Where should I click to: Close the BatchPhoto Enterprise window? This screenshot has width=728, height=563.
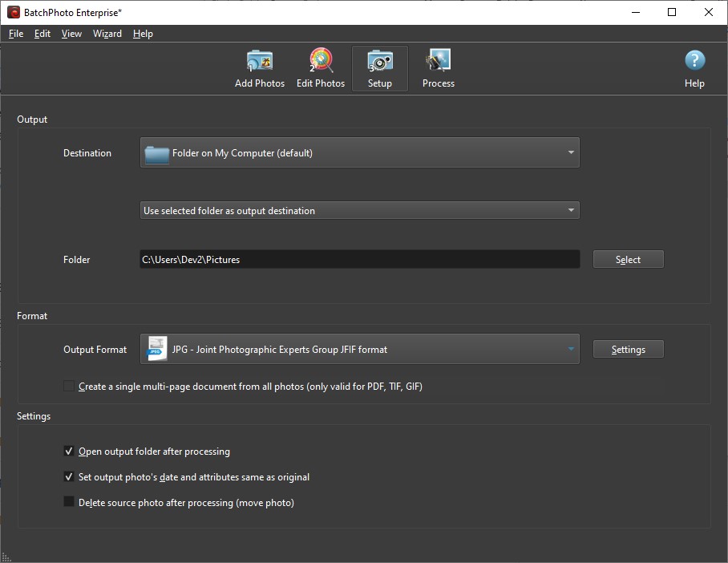pyautogui.click(x=709, y=12)
